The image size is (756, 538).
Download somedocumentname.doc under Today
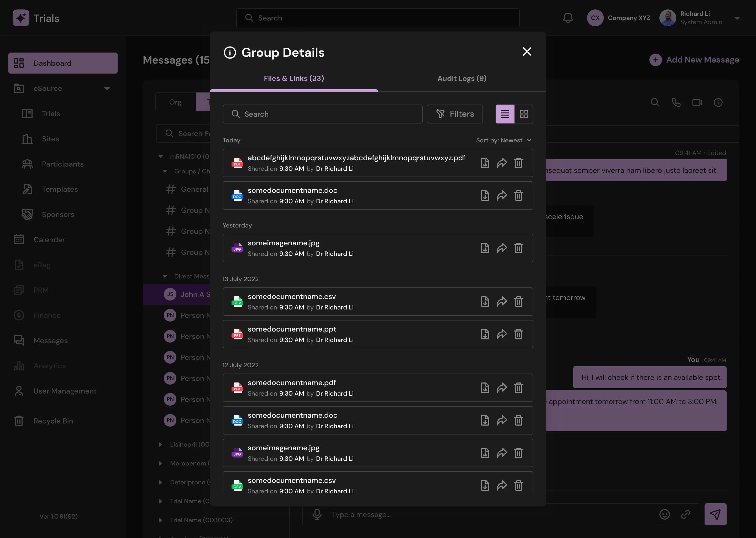tap(485, 195)
